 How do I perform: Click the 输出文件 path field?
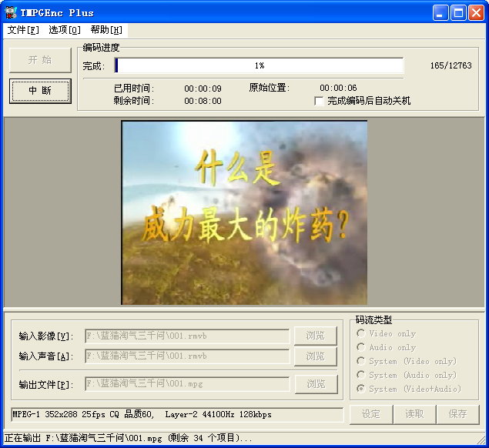click(x=187, y=383)
